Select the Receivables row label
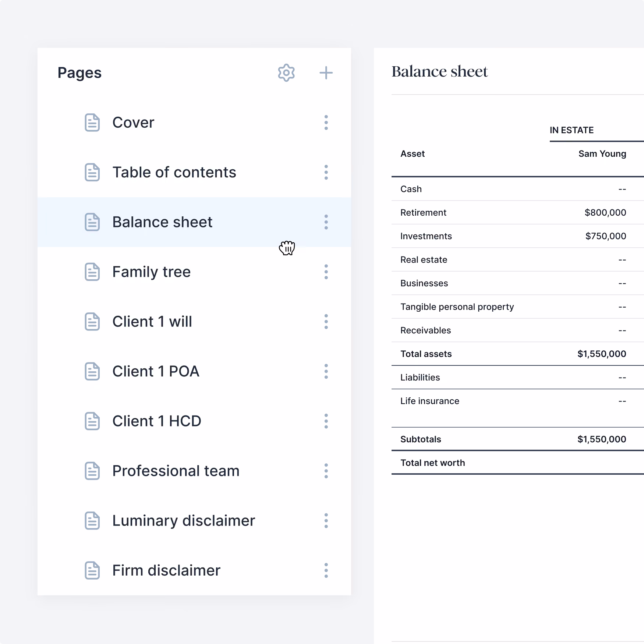 (x=426, y=330)
